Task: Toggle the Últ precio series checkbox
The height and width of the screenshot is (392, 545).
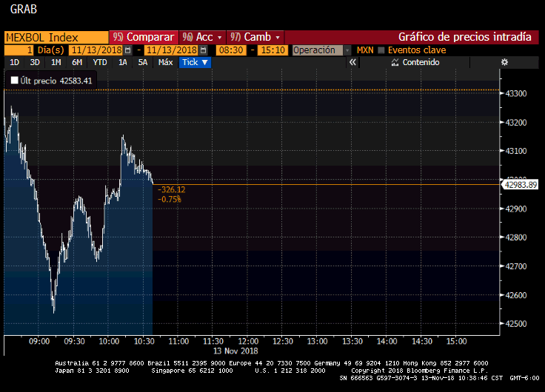Action: point(13,81)
